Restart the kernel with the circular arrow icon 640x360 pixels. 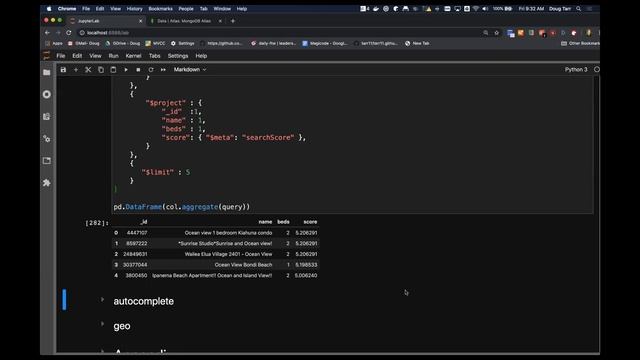tap(151, 70)
